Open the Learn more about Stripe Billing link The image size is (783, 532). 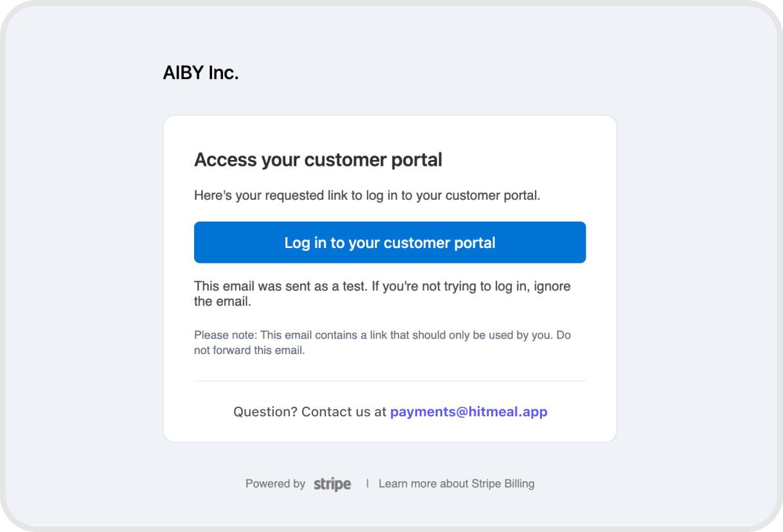click(456, 484)
